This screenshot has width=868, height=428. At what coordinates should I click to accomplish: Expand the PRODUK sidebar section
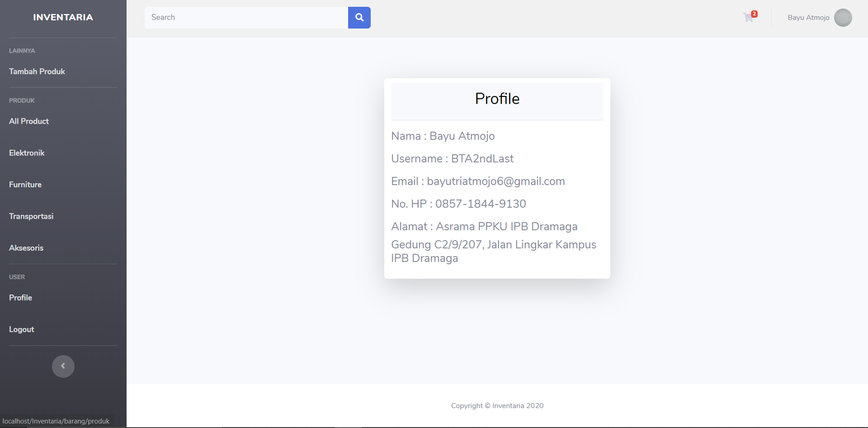[x=21, y=100]
